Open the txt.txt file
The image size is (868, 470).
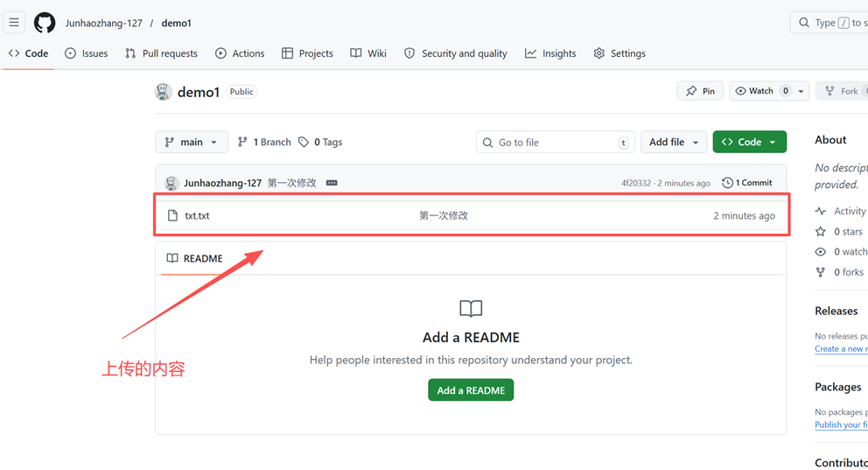coord(197,216)
